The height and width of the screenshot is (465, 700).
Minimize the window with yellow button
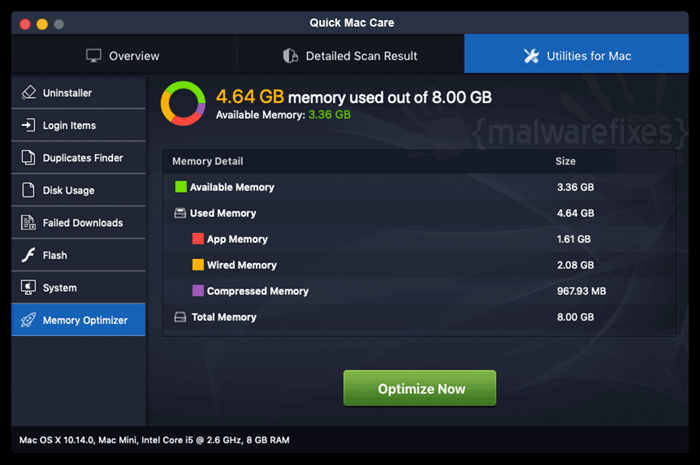click(x=42, y=24)
